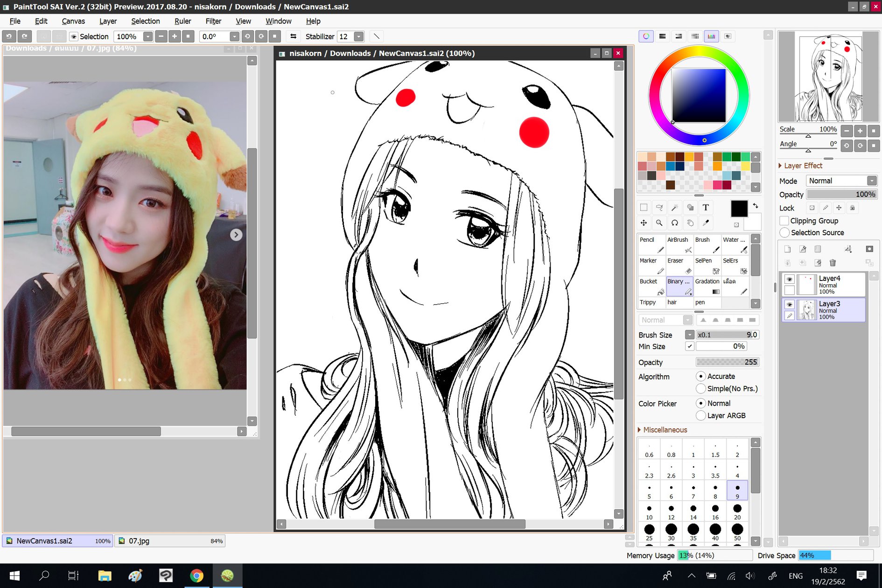Choose the Eraser tool
Viewport: 882px width, 588px height.
pyautogui.click(x=679, y=266)
